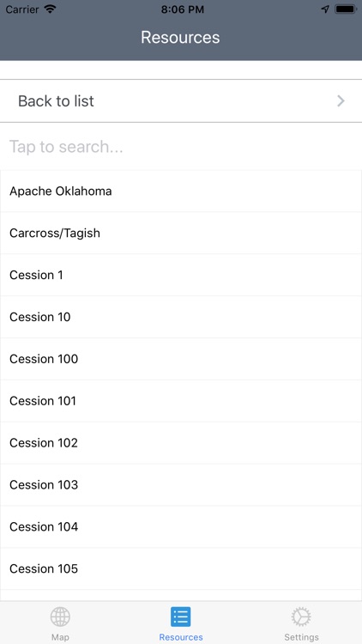Tap the Resources list icon
The image size is (362, 644).
click(181, 617)
